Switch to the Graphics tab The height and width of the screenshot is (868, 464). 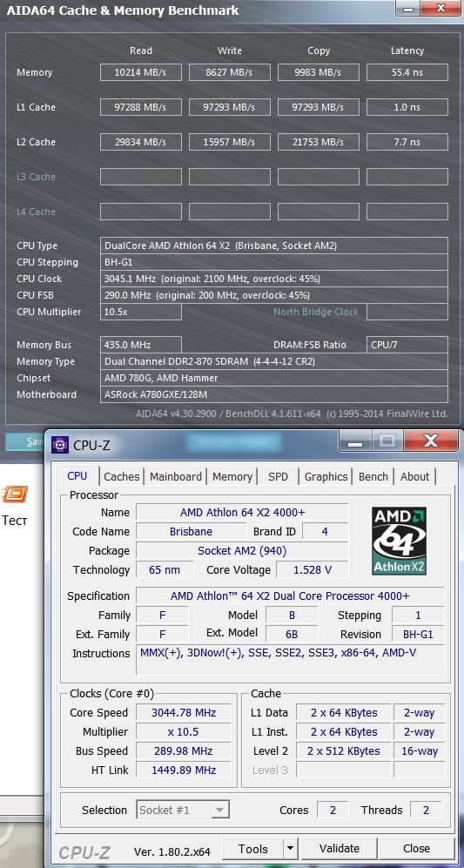pos(326,476)
